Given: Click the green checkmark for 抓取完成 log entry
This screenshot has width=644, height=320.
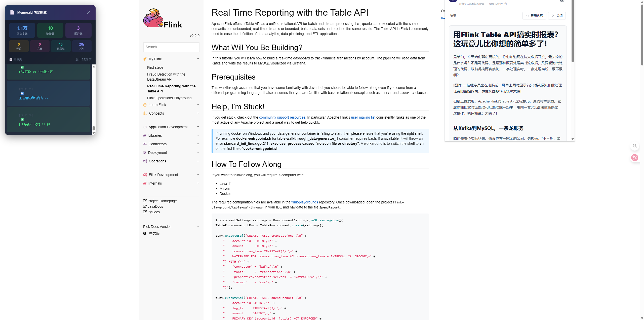Looking at the screenshot, I should [x=22, y=120].
